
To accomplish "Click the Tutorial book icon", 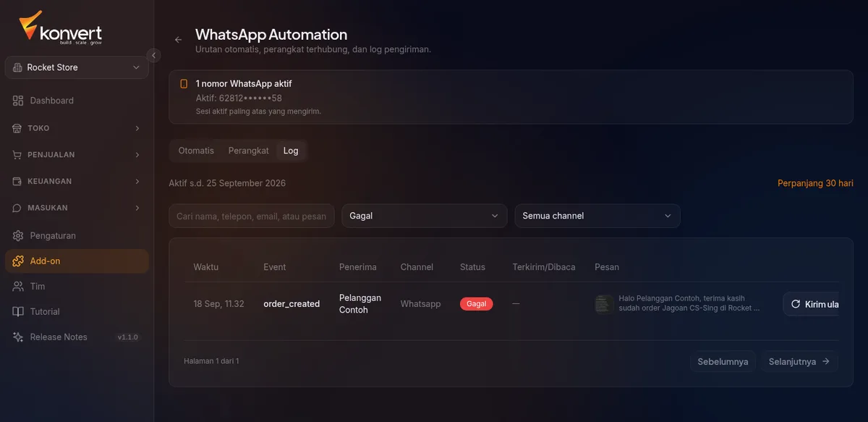I will tap(18, 312).
